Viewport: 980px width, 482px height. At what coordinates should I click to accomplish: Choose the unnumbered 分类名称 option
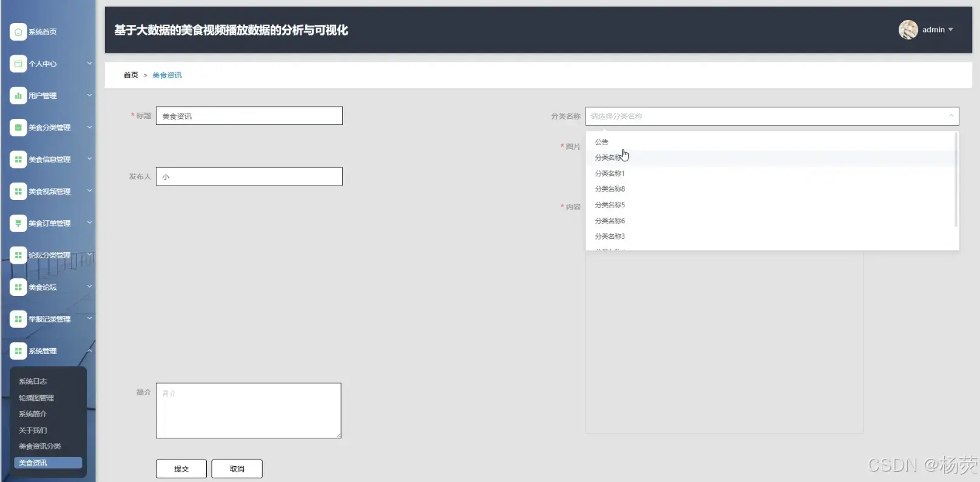click(772, 158)
